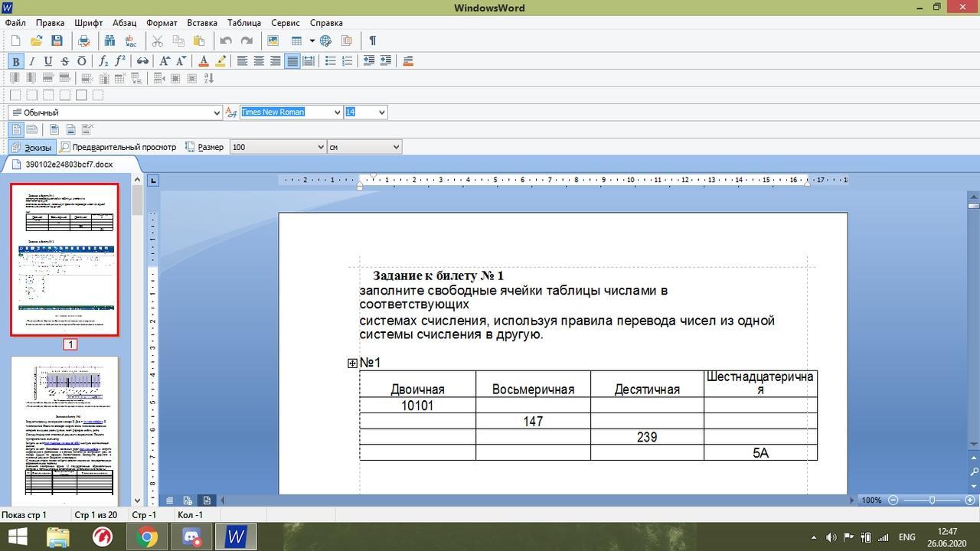Click the Размер button
This screenshot has height=551, width=980.
click(x=205, y=147)
